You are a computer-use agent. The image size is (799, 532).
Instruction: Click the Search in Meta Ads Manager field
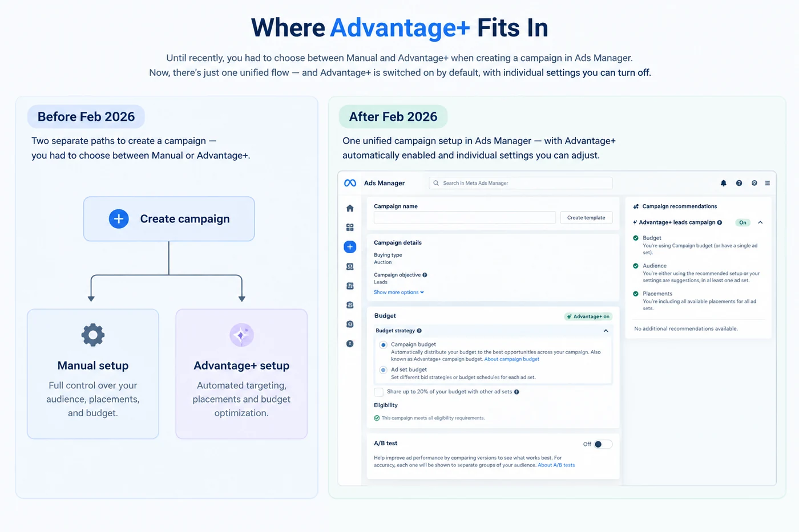[520, 183]
